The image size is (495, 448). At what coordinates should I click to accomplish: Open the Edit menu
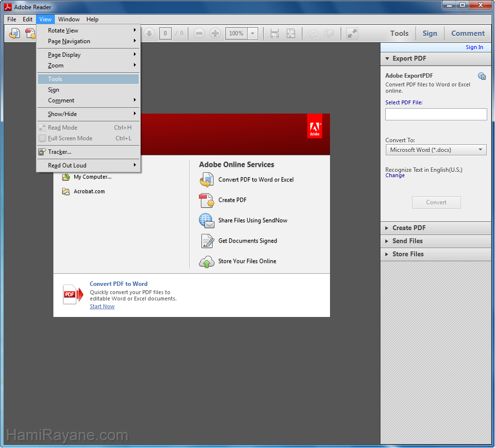coord(28,19)
